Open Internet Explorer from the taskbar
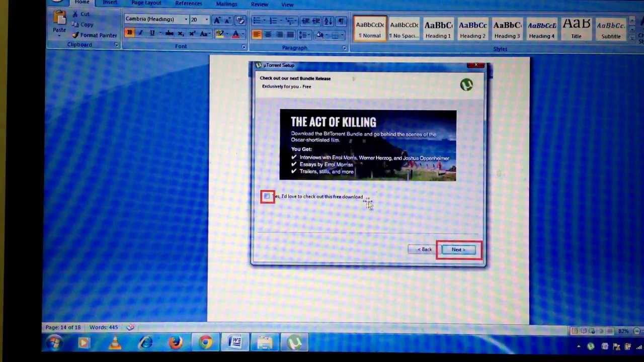 coord(146,343)
